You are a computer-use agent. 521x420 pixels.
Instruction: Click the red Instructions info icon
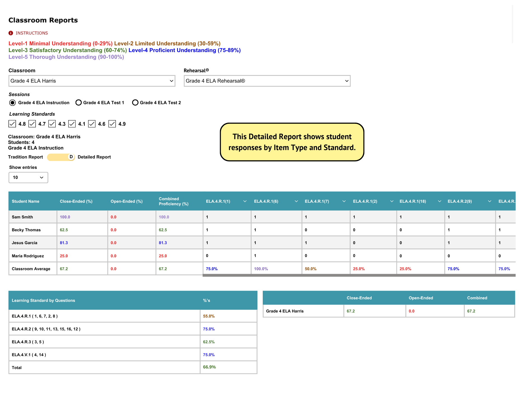[x=11, y=33]
